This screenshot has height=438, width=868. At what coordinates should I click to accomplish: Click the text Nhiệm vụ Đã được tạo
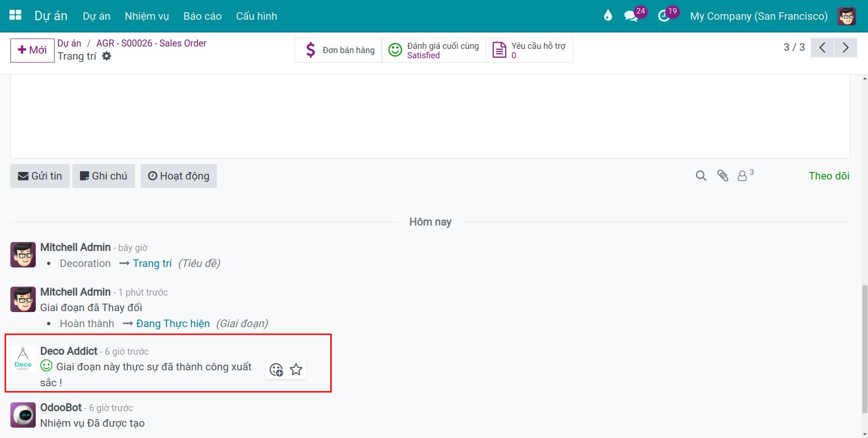93,423
